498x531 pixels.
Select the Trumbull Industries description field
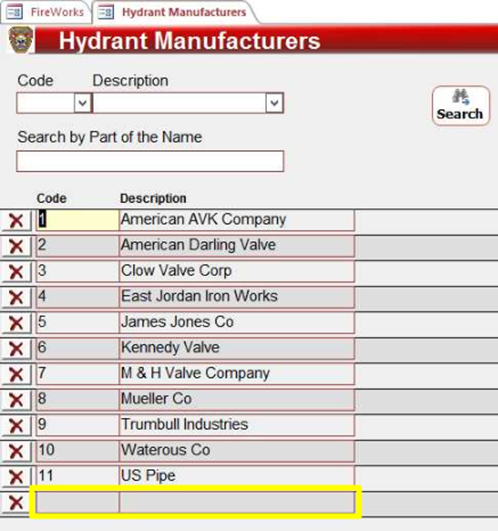pyautogui.click(x=237, y=425)
